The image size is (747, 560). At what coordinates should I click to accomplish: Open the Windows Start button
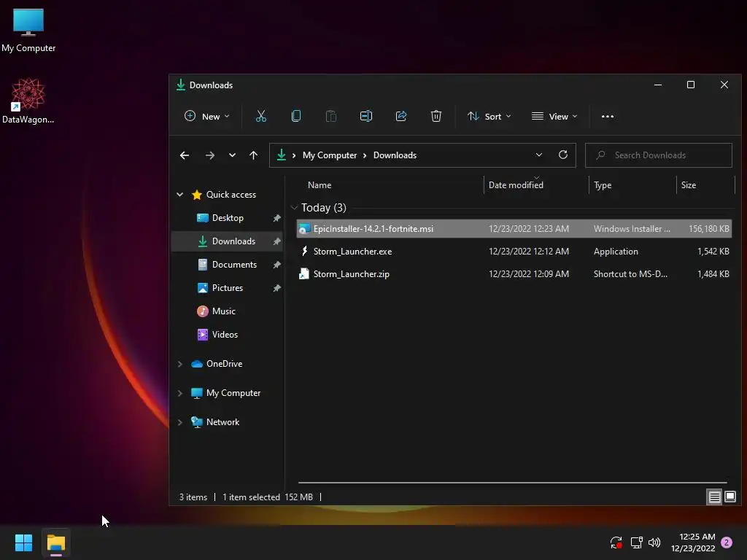(23, 542)
